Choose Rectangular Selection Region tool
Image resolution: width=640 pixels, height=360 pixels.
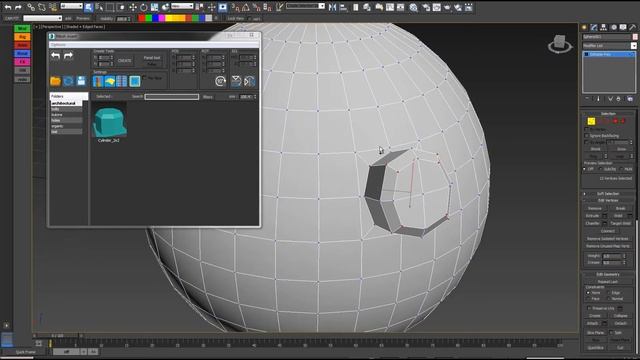pos(110,7)
